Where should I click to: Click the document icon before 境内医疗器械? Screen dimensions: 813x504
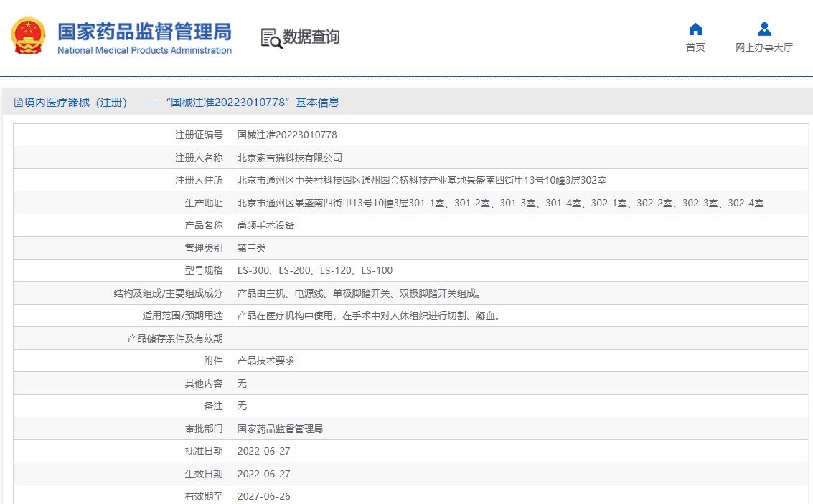(18, 103)
